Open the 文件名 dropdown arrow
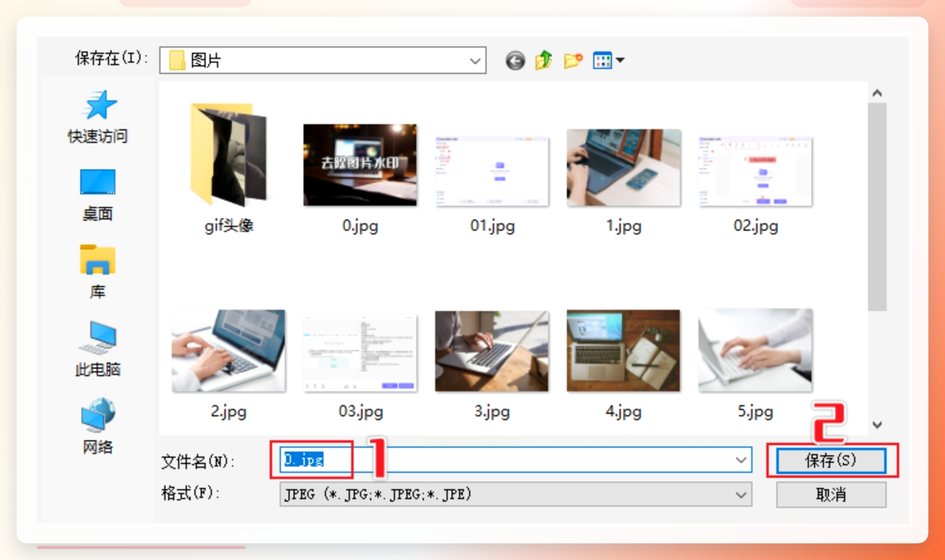Screen dimensions: 945x560 coord(741,460)
